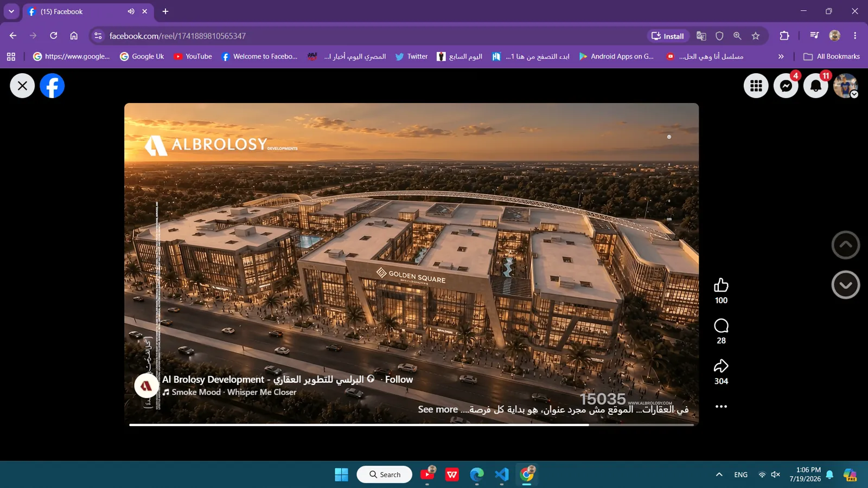Mute the Facebook tab audio icon
This screenshot has height=488, width=868.
pos(131,11)
